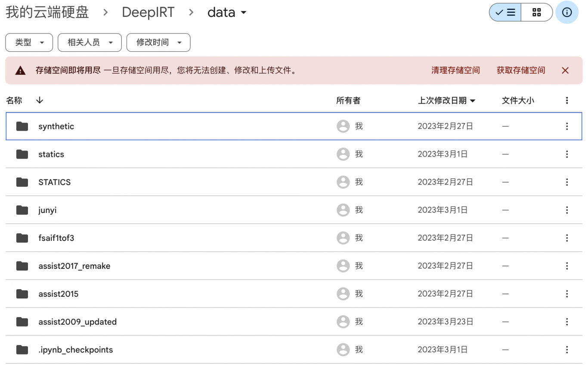Click the junyi folder icon
The image size is (588, 391).
tap(22, 210)
